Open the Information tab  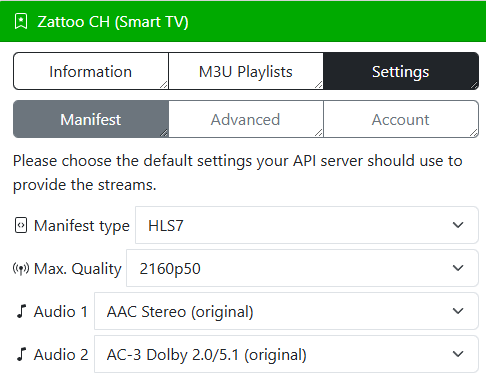(91, 71)
